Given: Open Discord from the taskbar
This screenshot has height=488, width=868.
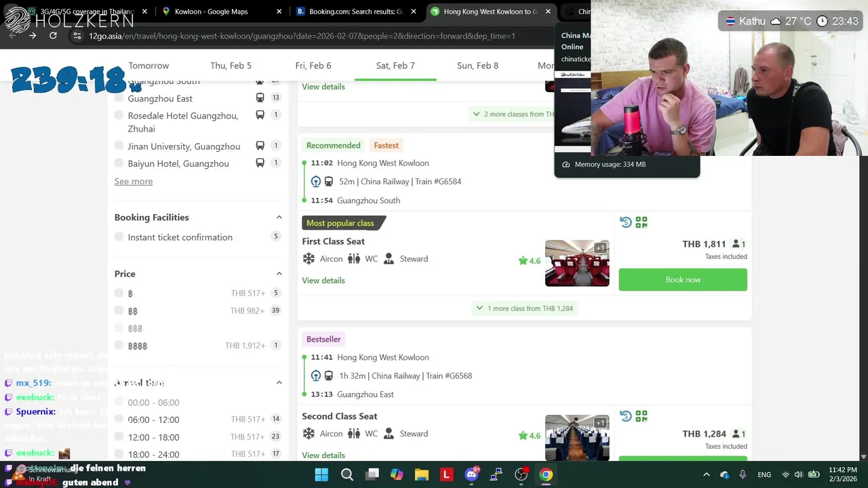Looking at the screenshot, I should pos(471,474).
